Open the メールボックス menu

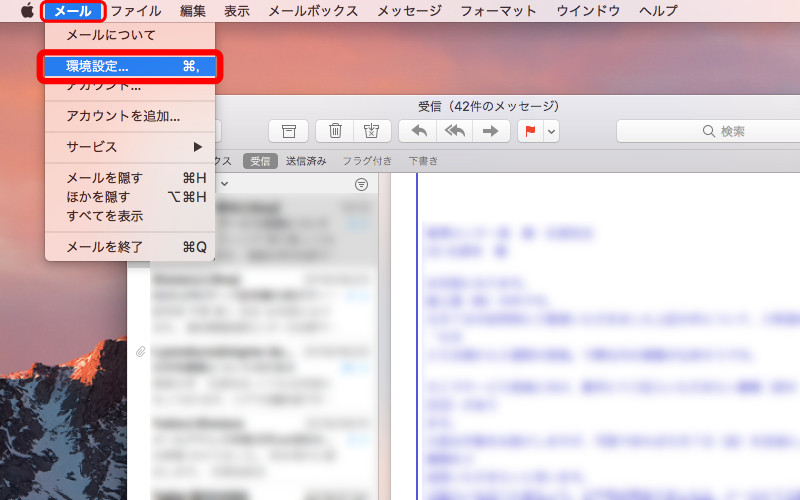(x=313, y=11)
